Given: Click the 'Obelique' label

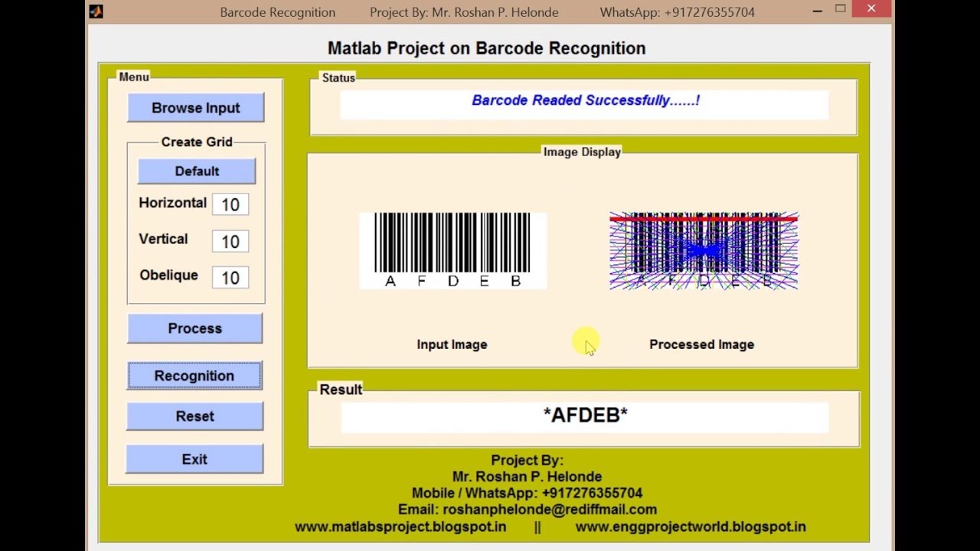Looking at the screenshot, I should tap(168, 275).
